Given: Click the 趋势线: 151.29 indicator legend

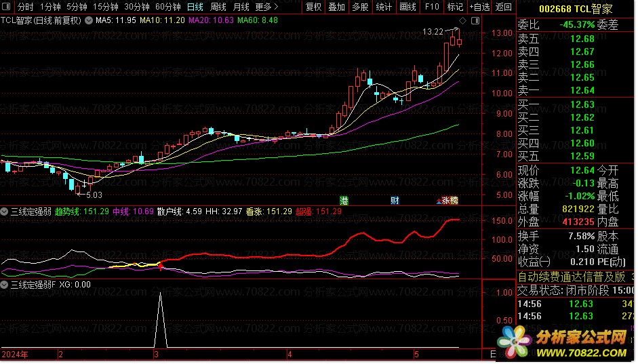Looking at the screenshot, I should pos(82,211).
